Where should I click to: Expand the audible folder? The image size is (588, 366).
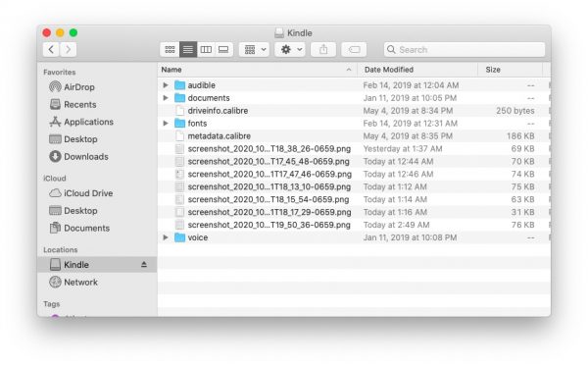[166, 85]
